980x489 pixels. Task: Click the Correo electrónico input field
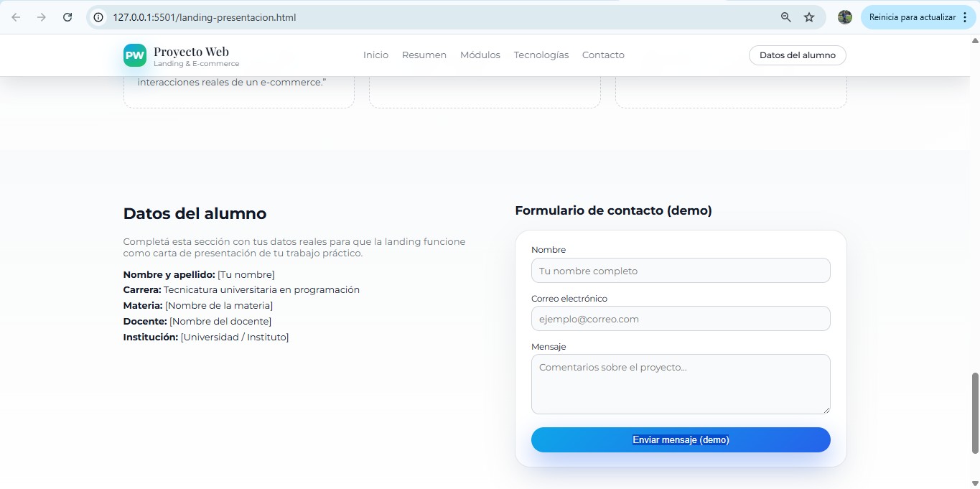coord(680,319)
